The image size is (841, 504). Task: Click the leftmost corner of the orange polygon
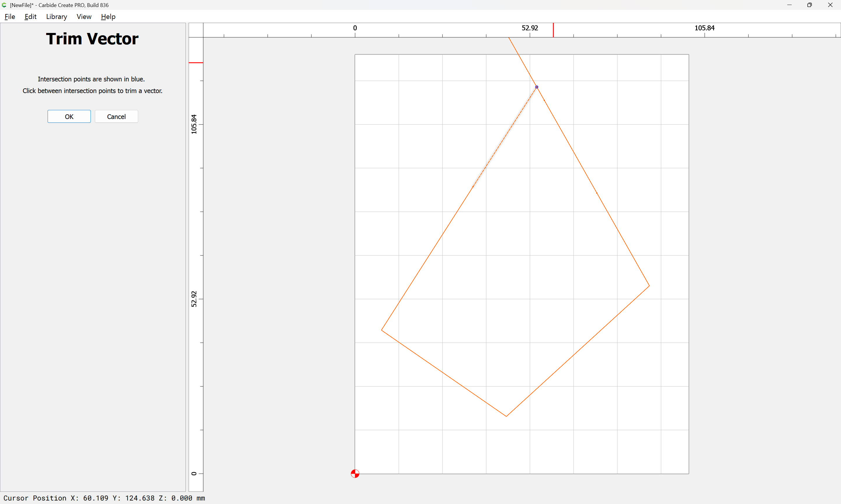click(381, 330)
